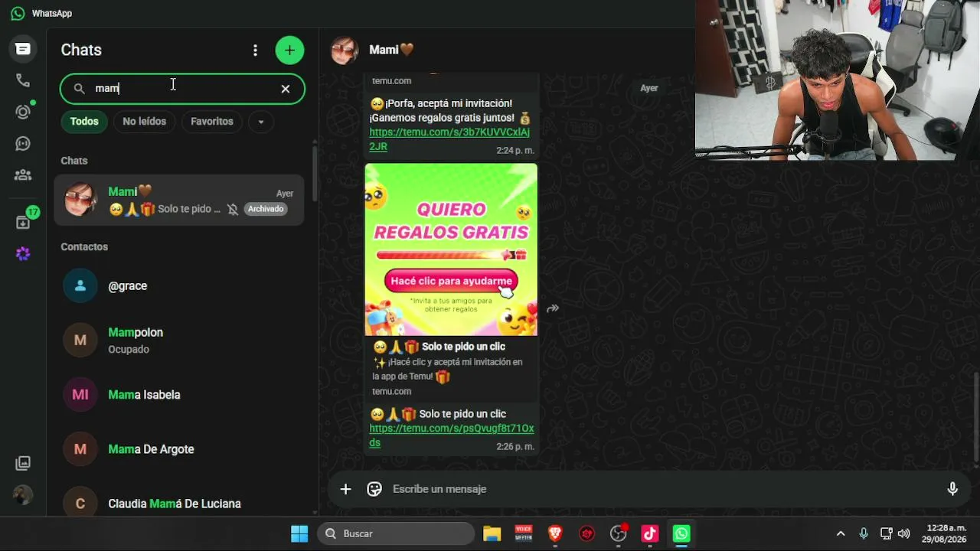Forward the Temu image message
The height and width of the screenshot is (551, 980).
click(x=553, y=308)
